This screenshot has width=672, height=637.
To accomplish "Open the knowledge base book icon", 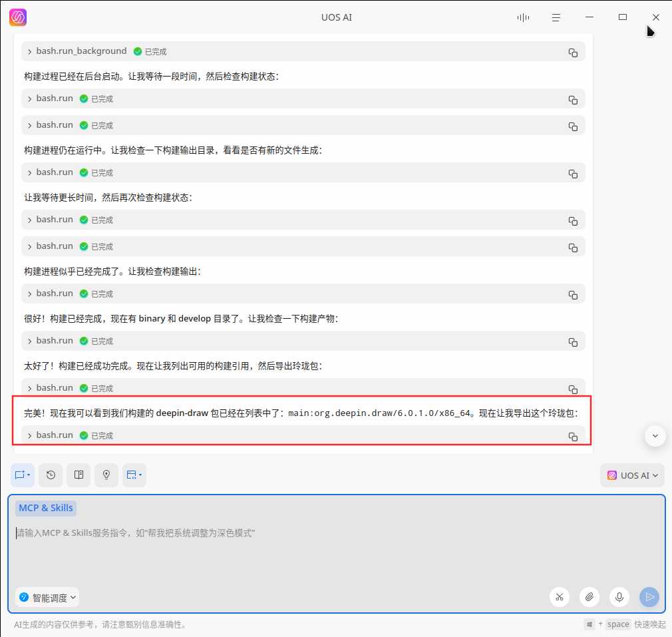I will 79,475.
